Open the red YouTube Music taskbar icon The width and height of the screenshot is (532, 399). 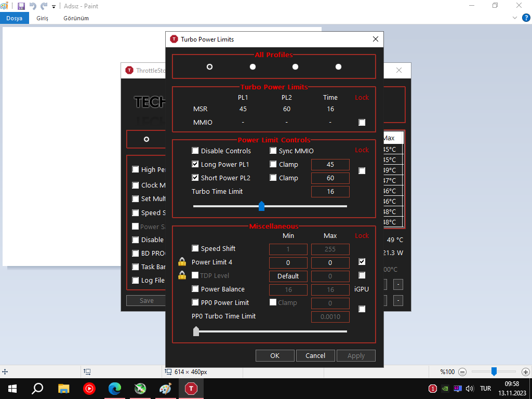tap(89, 389)
